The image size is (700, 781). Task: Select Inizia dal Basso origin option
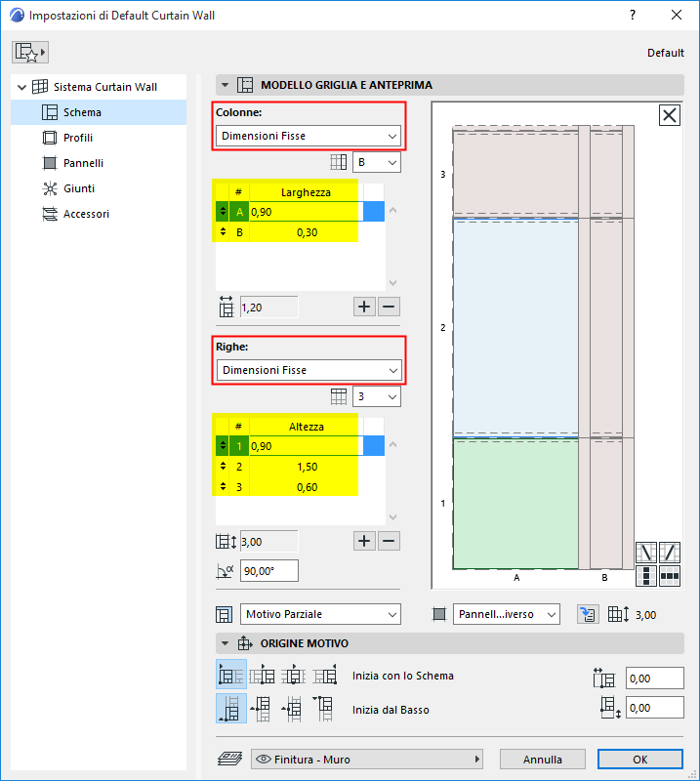(x=231, y=709)
